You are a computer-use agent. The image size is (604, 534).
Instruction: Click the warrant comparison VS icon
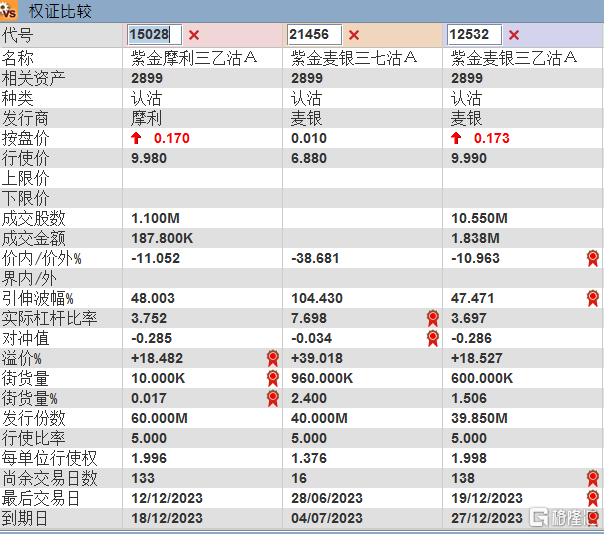(x=8, y=10)
